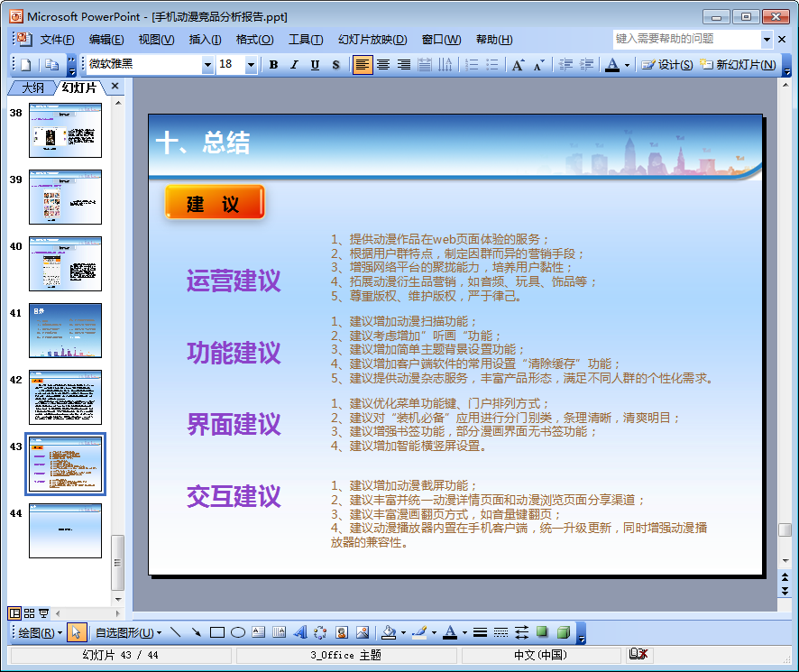The width and height of the screenshot is (799, 672).
Task: Open help question history dropdown
Action: [767, 40]
